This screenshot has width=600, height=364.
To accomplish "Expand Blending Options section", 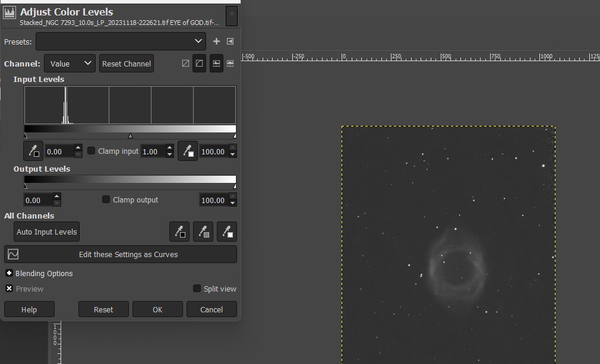I will click(x=10, y=273).
